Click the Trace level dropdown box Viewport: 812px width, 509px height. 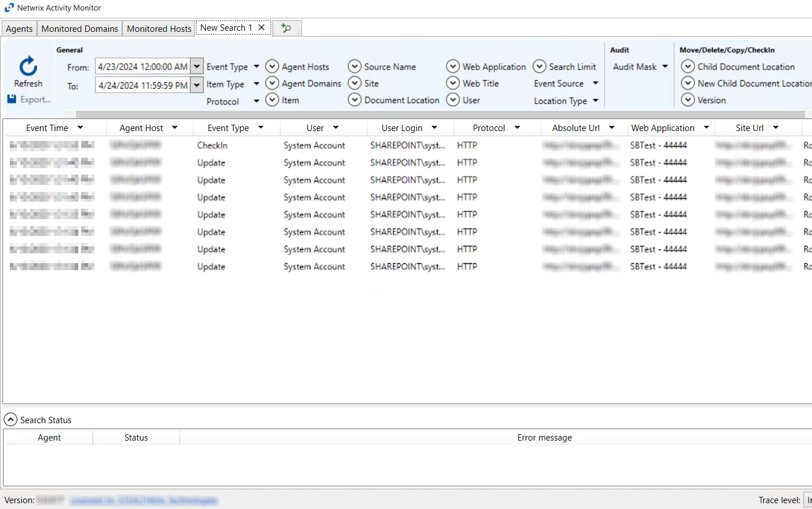[x=808, y=500]
